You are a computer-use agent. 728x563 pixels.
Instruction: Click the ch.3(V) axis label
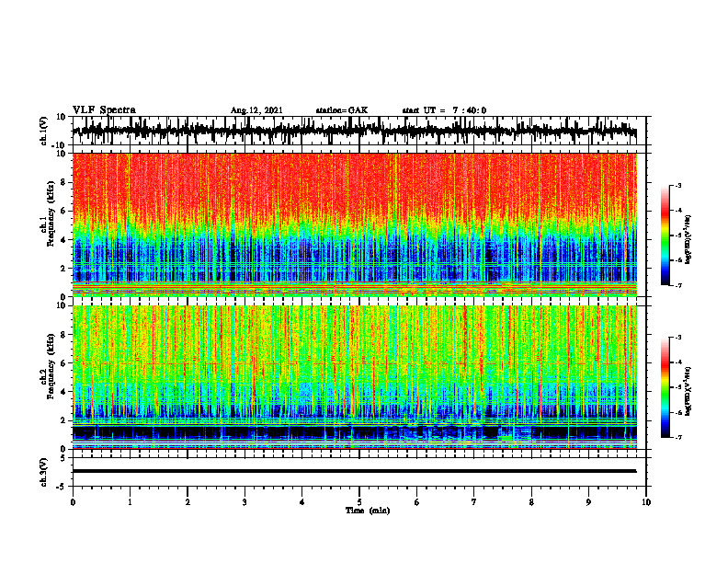coord(45,472)
